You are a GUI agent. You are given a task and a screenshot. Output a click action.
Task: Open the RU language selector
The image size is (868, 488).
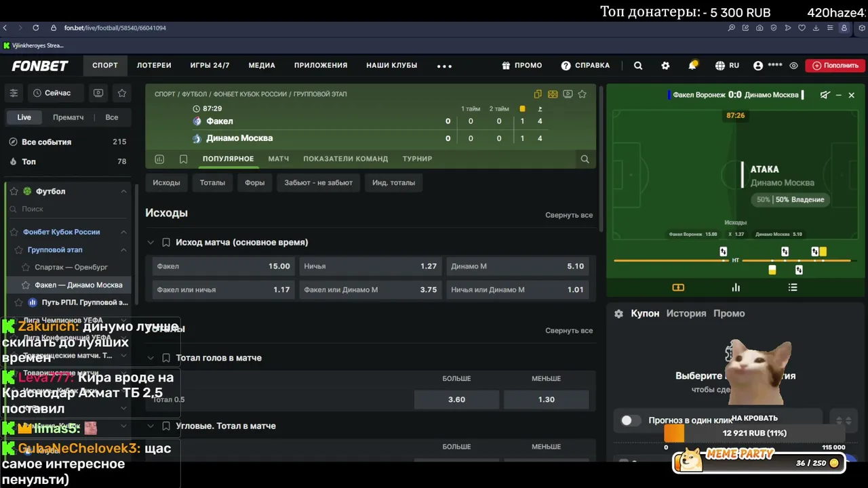tap(727, 66)
